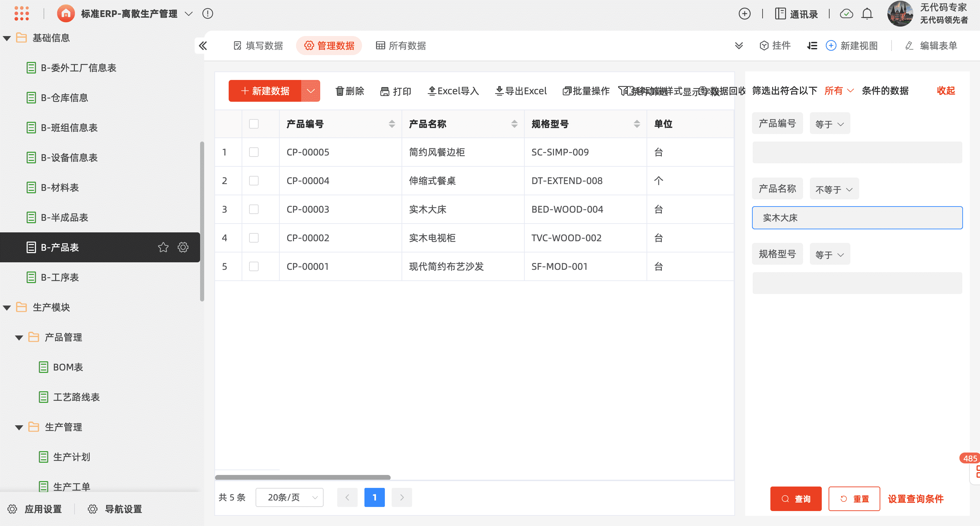Viewport: 980px width, 526px height.
Task: Click the nine-dot app launcher icon
Action: pos(22,14)
